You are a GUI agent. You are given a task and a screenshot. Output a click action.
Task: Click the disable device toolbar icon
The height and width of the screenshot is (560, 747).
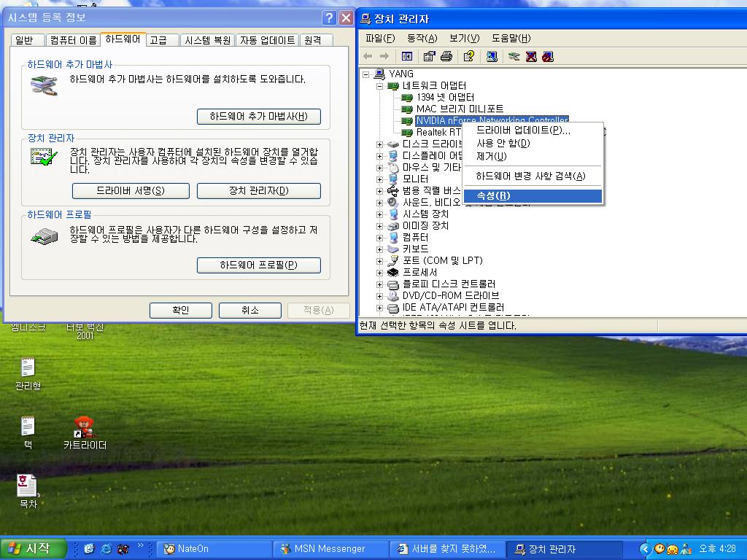548,56
